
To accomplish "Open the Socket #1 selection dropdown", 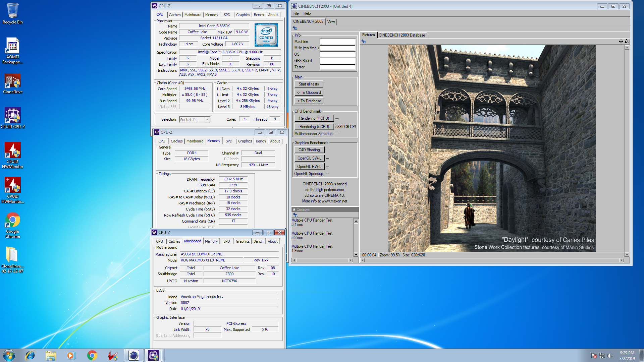I will coord(195,120).
